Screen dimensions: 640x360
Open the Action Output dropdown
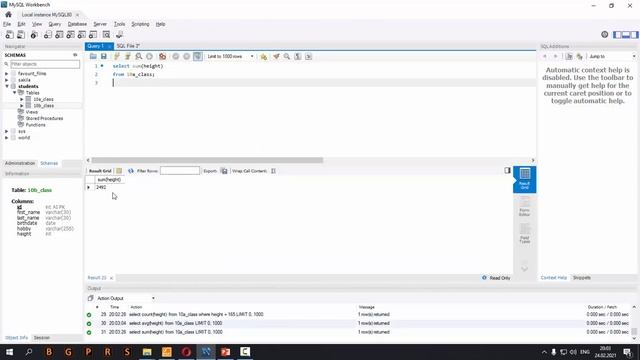pyautogui.click(x=126, y=298)
